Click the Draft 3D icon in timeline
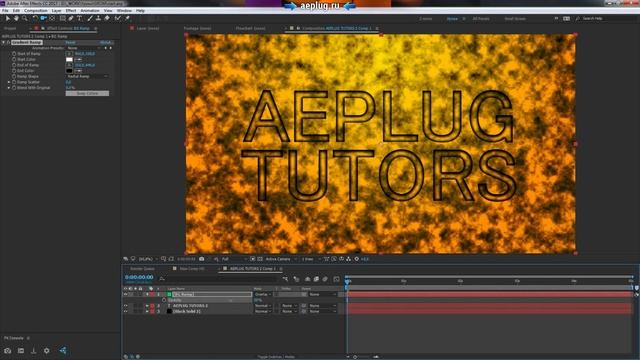This screenshot has width=640, height=360. click(296, 279)
